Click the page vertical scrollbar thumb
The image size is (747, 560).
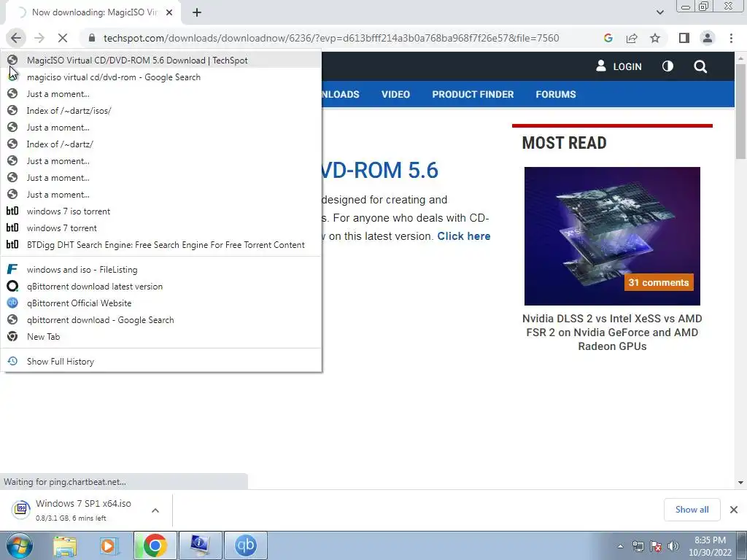point(740,112)
